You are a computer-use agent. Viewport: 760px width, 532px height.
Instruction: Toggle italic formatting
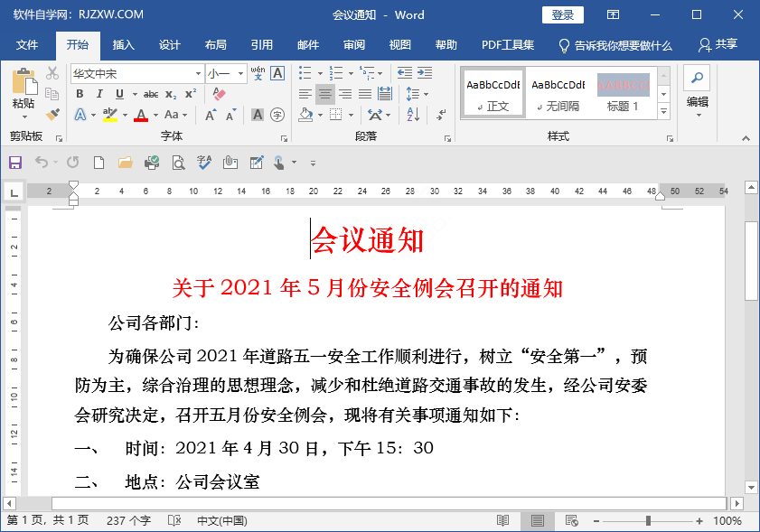coord(99,94)
